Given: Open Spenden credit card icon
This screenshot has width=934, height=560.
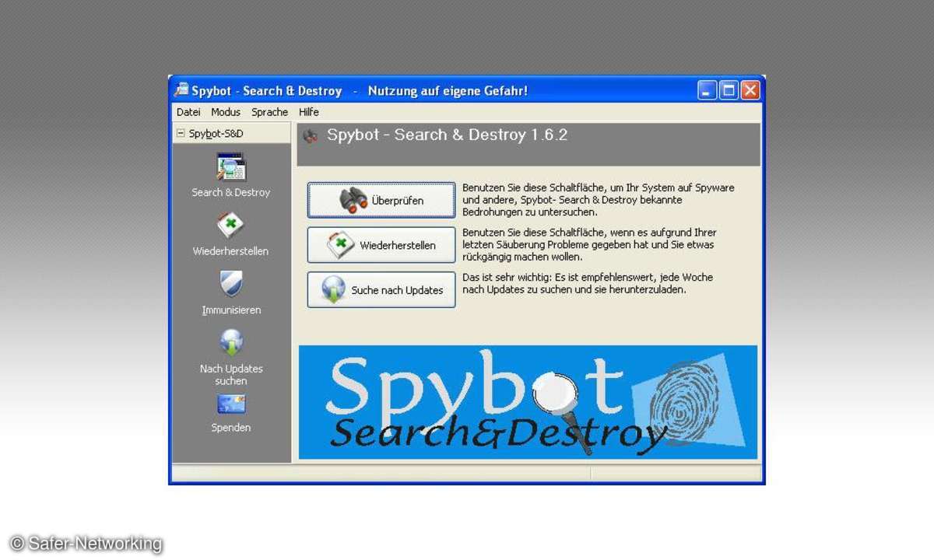Looking at the screenshot, I should point(231,404).
